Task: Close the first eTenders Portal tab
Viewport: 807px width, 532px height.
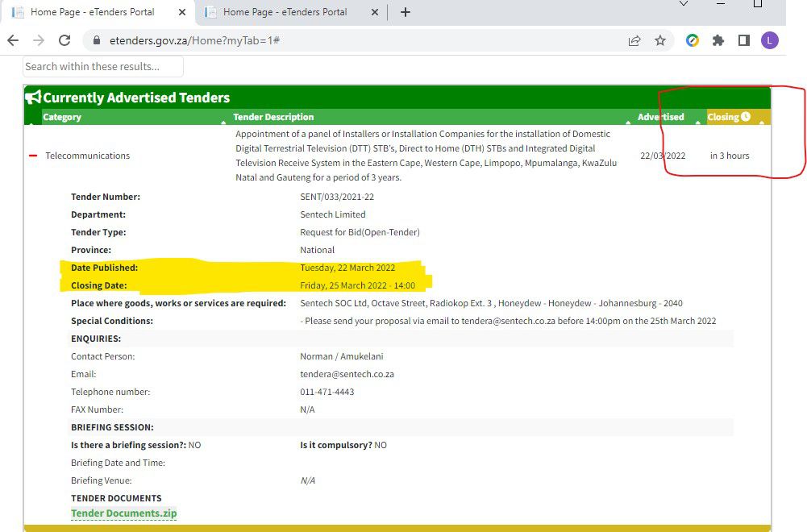Action: click(x=181, y=12)
